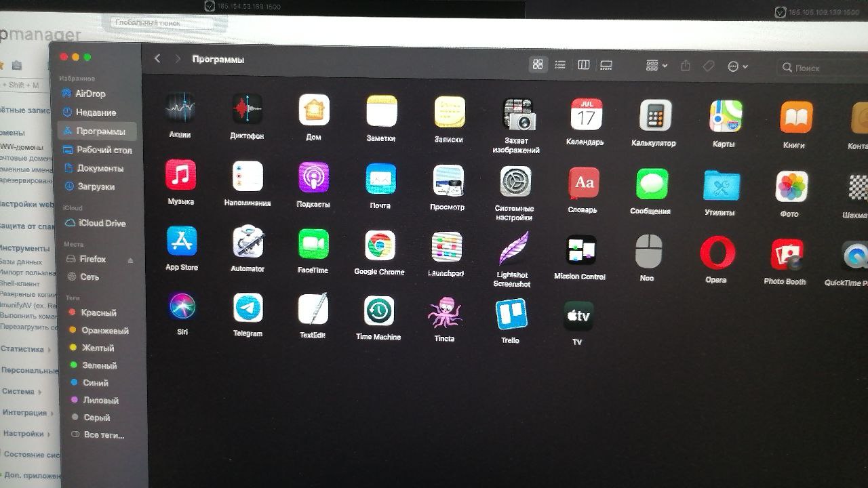The image size is (868, 488).
Task: Open the group-by dropdown in toolbar
Action: [656, 66]
